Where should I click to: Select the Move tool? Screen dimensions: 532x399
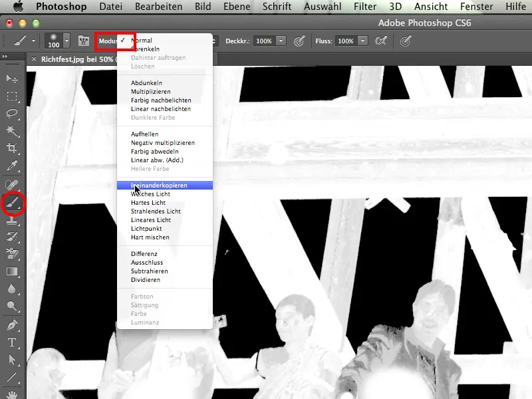(12, 78)
